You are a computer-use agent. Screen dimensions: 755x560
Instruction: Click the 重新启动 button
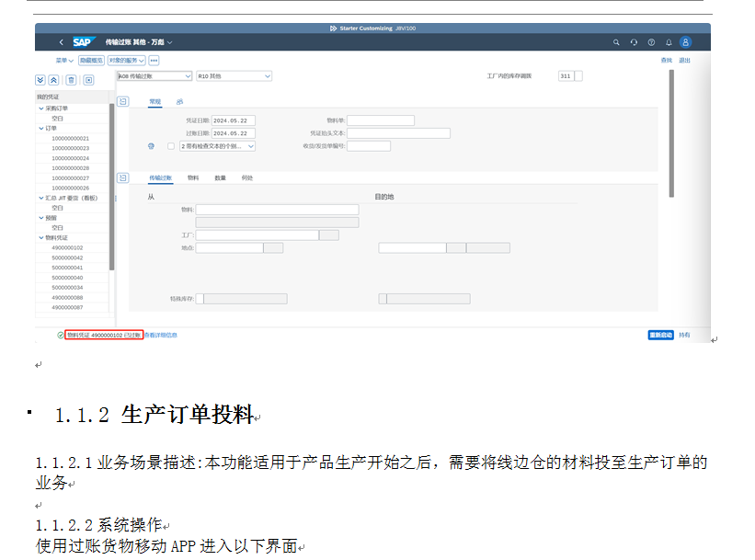click(x=660, y=335)
